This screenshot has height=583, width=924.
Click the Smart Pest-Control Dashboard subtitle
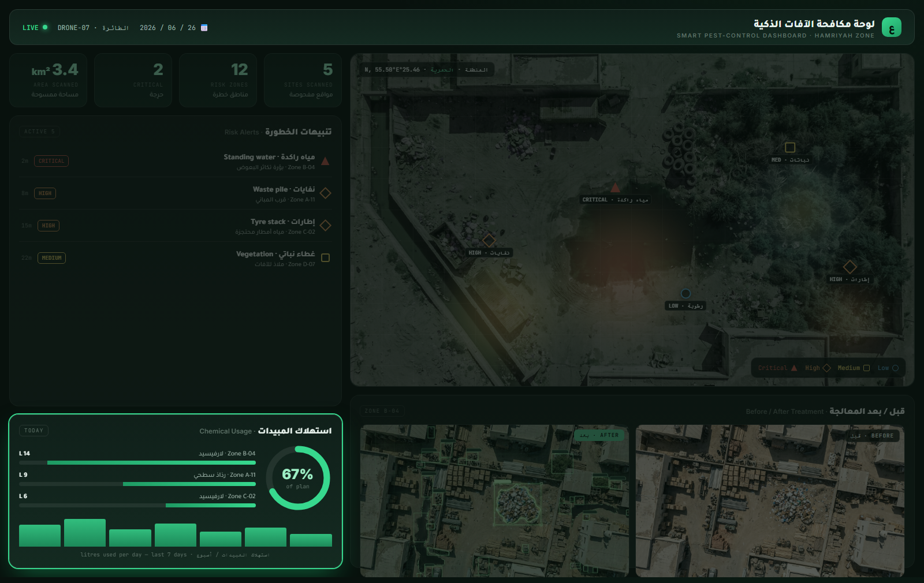click(776, 36)
